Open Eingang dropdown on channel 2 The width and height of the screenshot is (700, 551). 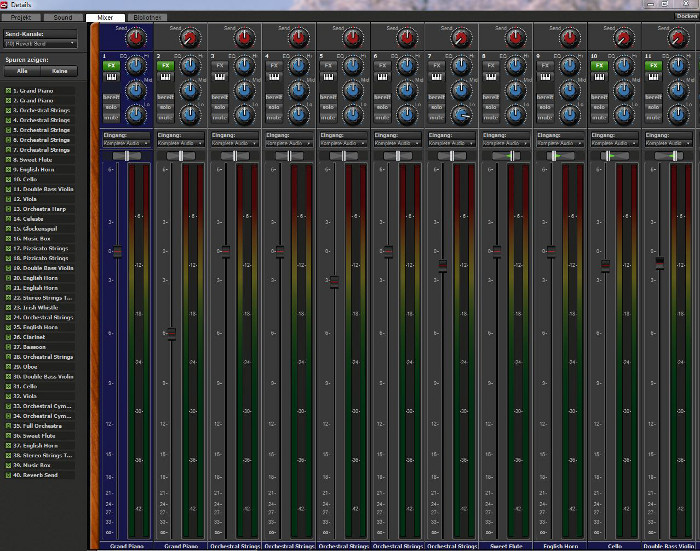180,143
